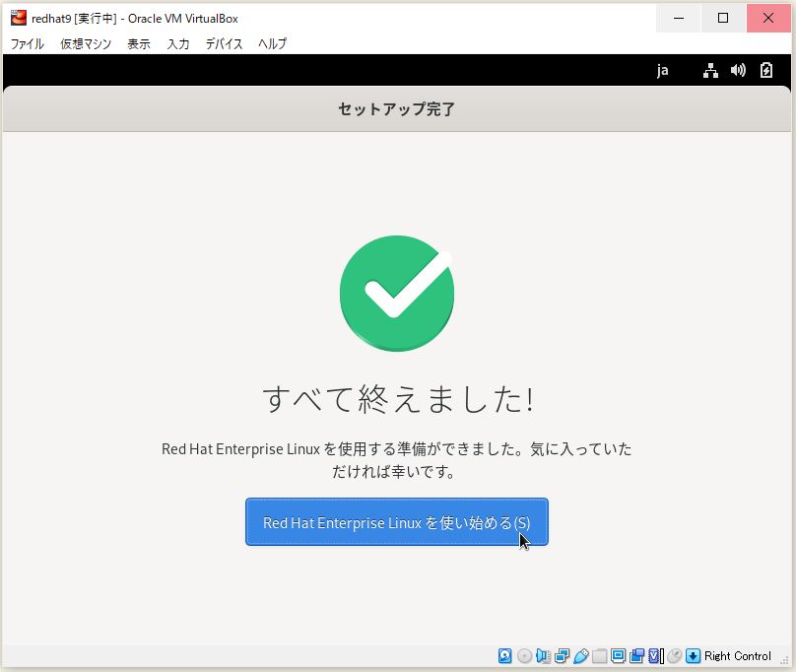This screenshot has height=672, width=796.
Task: Open the guest network icon in top bar
Action: click(710, 70)
